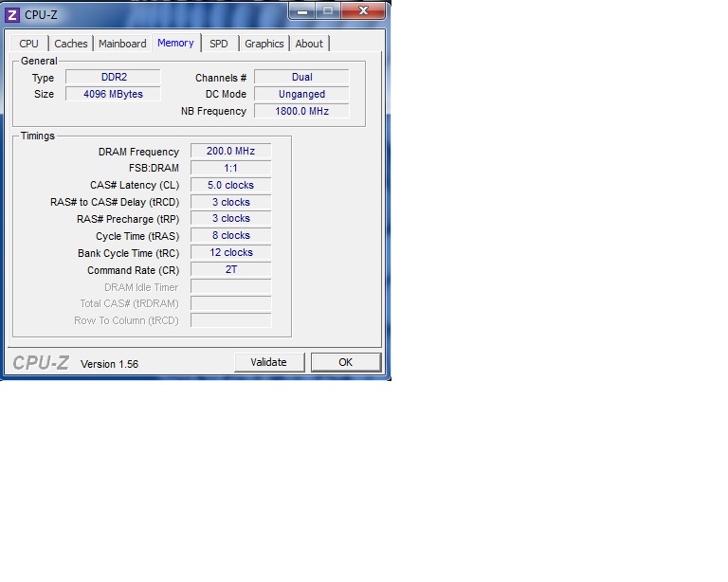Screen dimensions: 728x582
Task: Select the 200.0 MHz DRAM Frequency value
Action: pyautogui.click(x=230, y=152)
